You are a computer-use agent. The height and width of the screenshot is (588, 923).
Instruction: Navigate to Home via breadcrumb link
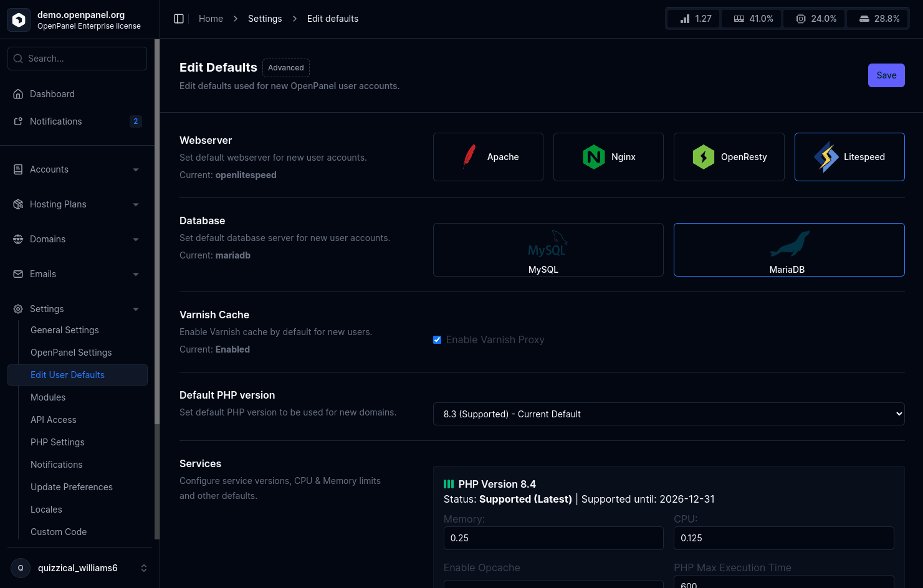210,18
